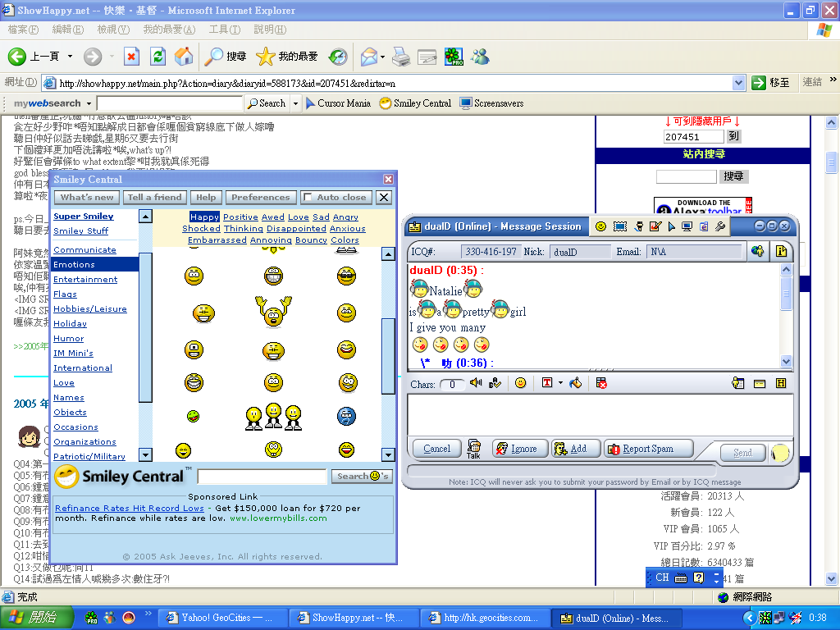The width and height of the screenshot is (840, 630).
Task: Click the smiley icon in ICQ title toolbar
Action: pyautogui.click(x=600, y=226)
